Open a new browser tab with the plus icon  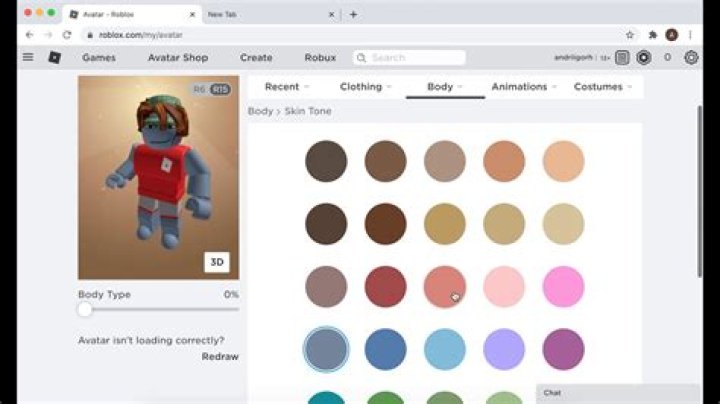[x=353, y=14]
